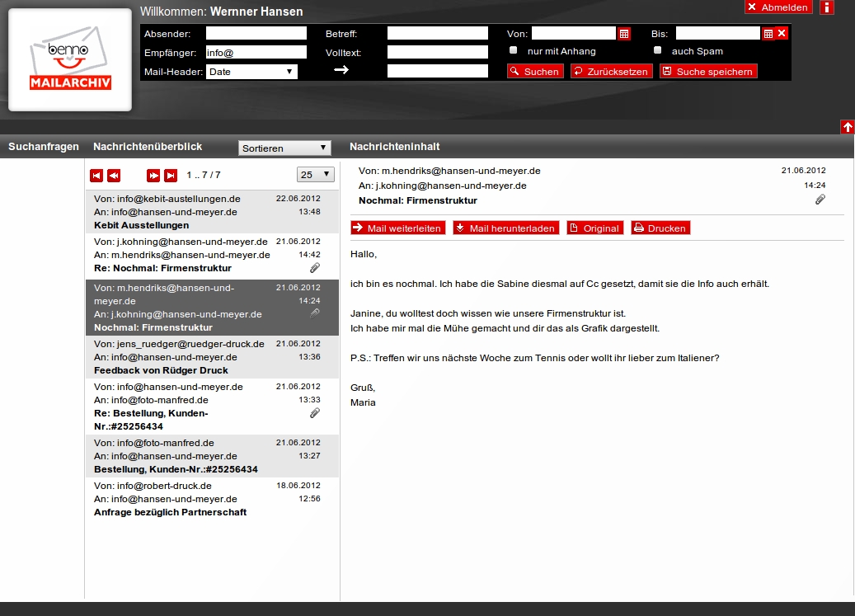Jump to first page of message list
Screen dimensions: 855x616
click(x=96, y=176)
